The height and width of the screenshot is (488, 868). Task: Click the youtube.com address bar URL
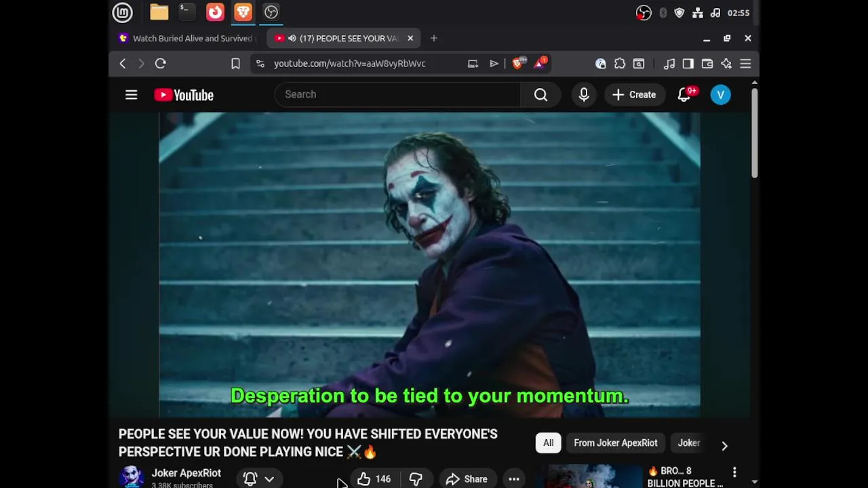tap(350, 64)
